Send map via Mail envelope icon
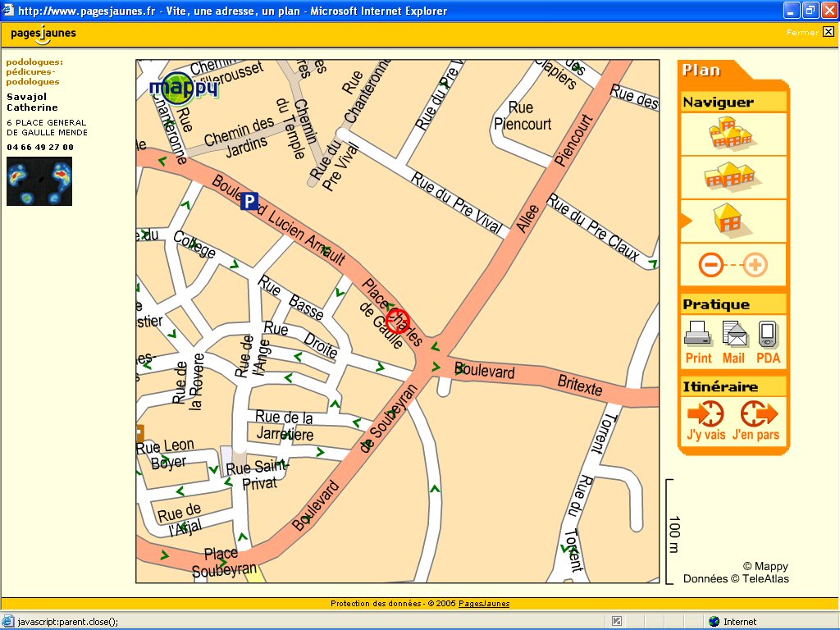Viewport: 840px width, 630px height. point(734,333)
